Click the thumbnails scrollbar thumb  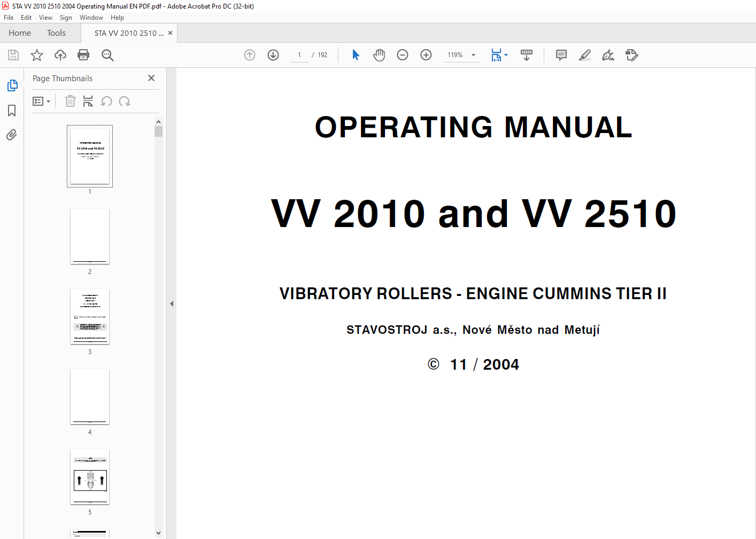[x=158, y=131]
